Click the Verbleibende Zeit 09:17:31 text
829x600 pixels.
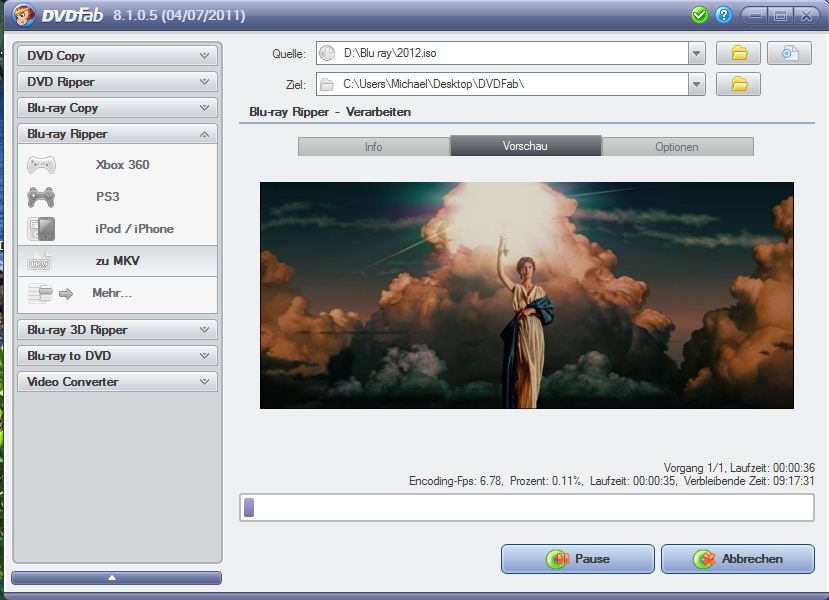pyautogui.click(x=749, y=481)
